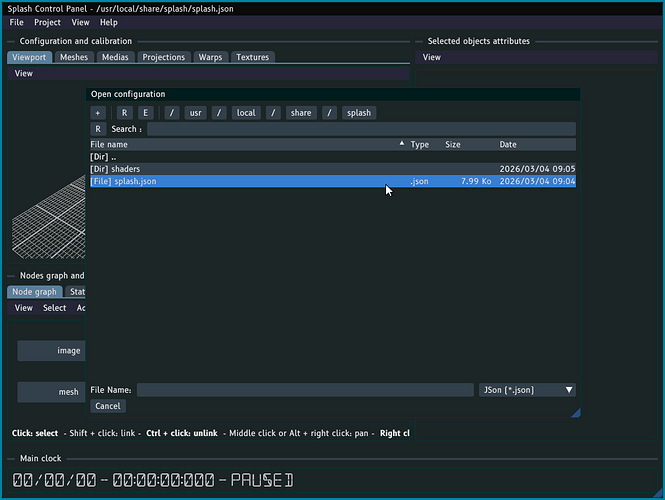Click the 'R' reset button beside Search

(x=98, y=129)
